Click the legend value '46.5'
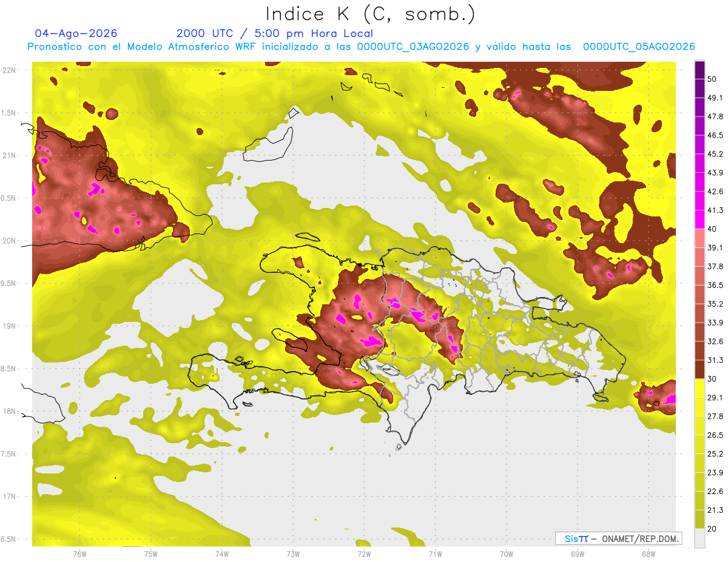 pyautogui.click(x=715, y=135)
